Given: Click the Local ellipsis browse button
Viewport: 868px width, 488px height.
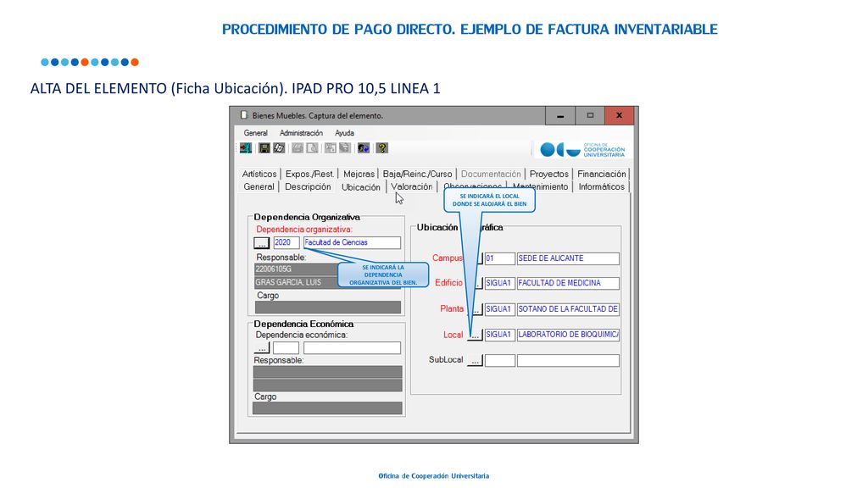Looking at the screenshot, I should 475,335.
